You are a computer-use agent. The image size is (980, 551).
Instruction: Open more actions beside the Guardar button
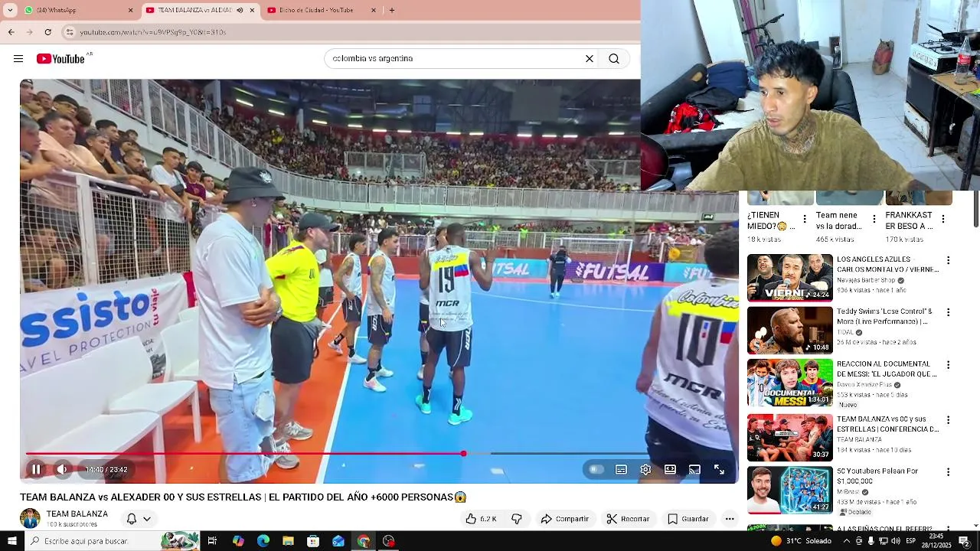coord(730,519)
